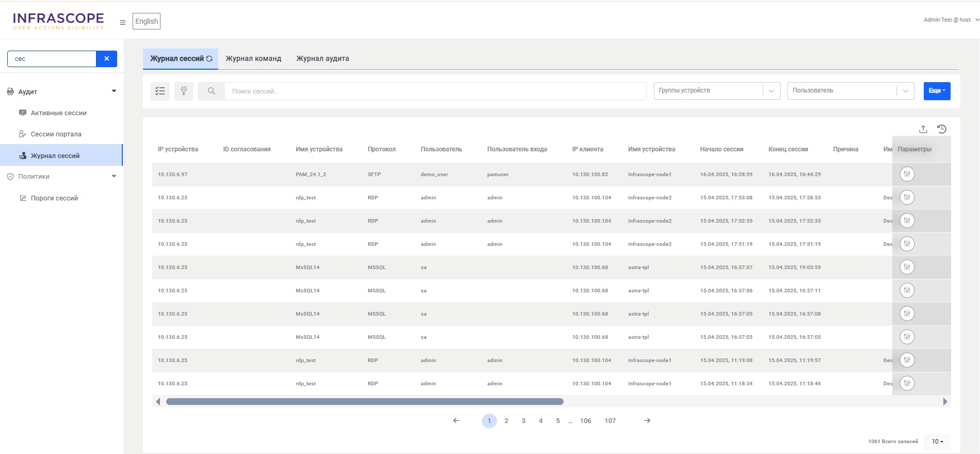Refresh the Журнал сессий tab
The image size is (980, 454).
(210, 59)
